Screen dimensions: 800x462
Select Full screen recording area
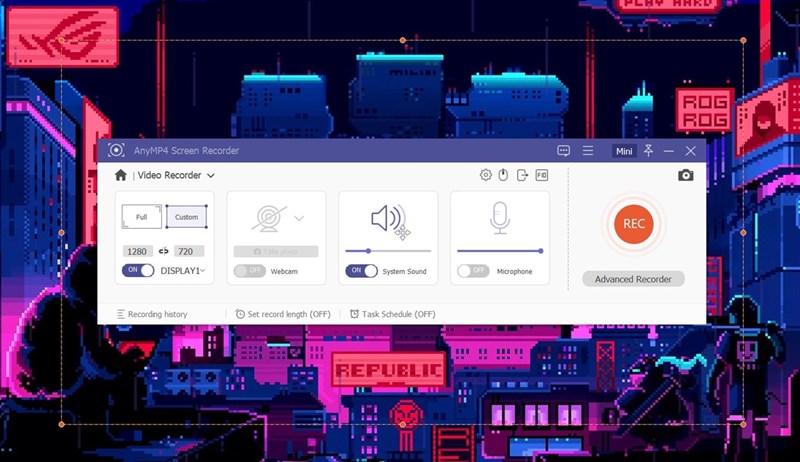click(x=142, y=217)
